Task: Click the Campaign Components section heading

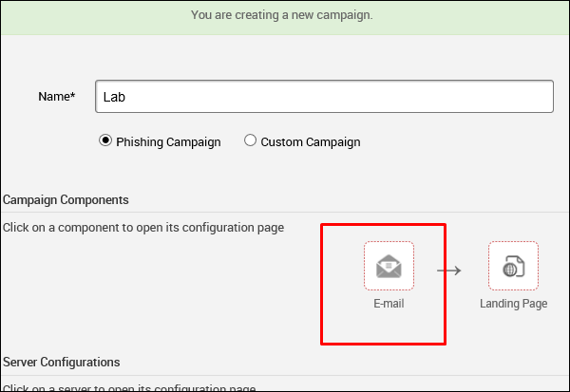Action: [x=66, y=199]
